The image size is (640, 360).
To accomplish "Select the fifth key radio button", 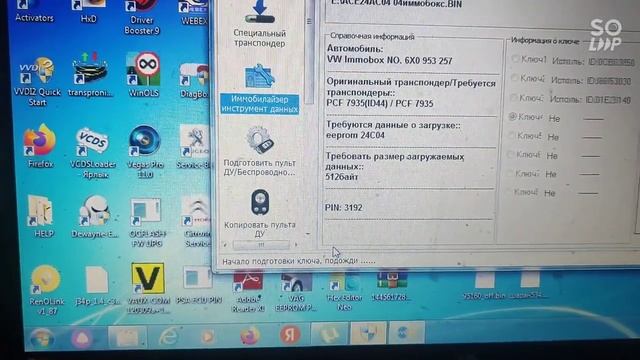I will [511, 136].
